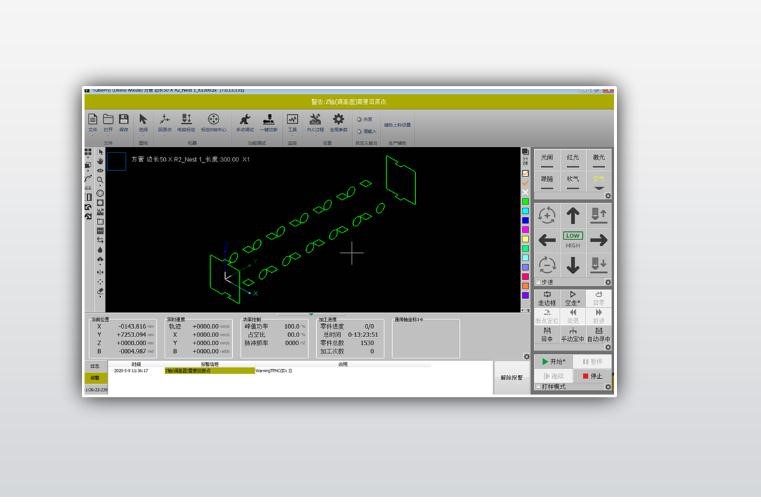Viewport: 761px width, 502px height.
Task: Expand the laser control panel corner options
Action: (608, 196)
